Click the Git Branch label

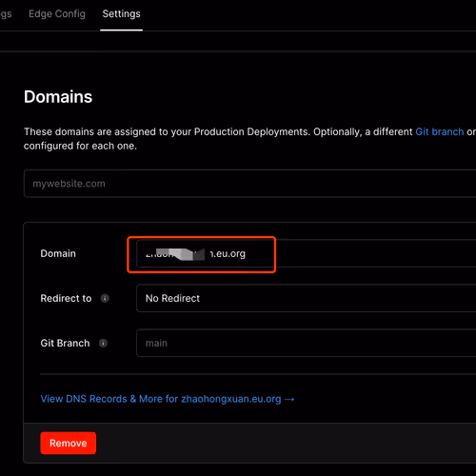65,343
